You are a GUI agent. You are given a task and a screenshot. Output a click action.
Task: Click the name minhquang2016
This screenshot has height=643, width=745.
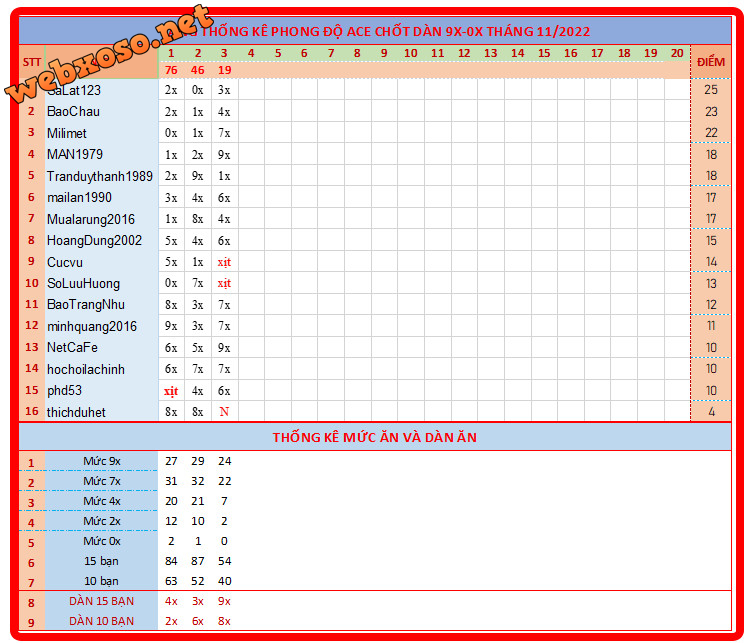pyautogui.click(x=92, y=326)
